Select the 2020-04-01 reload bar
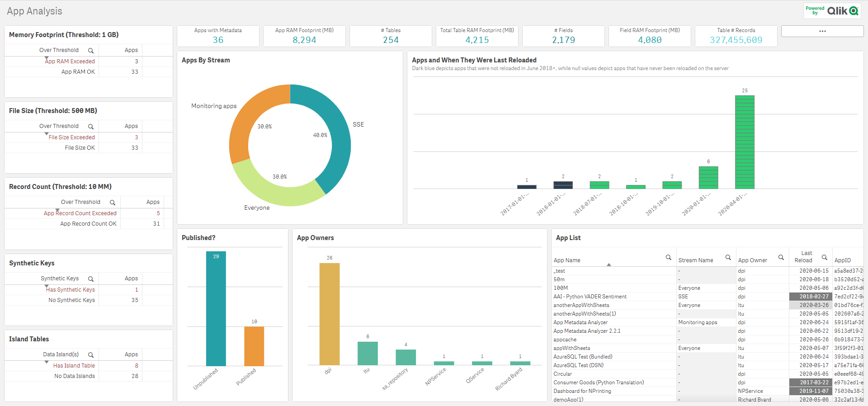The height and width of the screenshot is (406, 868). click(744, 142)
